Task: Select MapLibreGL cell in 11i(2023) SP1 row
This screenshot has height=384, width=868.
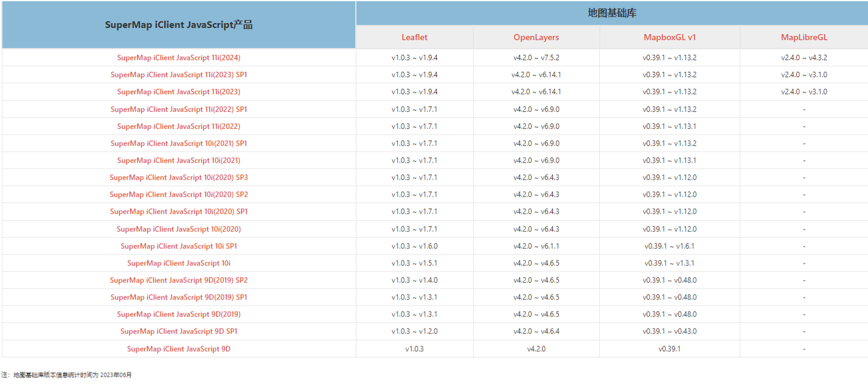Action: pyautogui.click(x=804, y=75)
